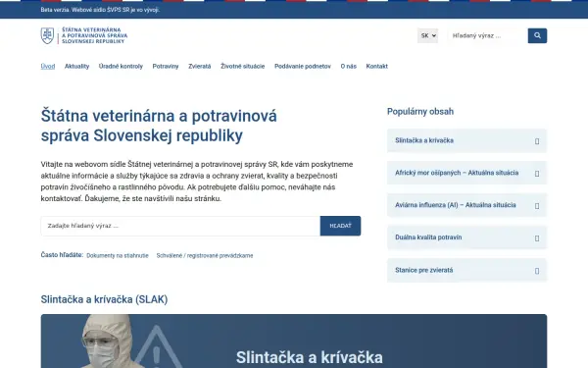The height and width of the screenshot is (368, 588).
Task: Open the Životné situácie menu
Action: pos(243,66)
